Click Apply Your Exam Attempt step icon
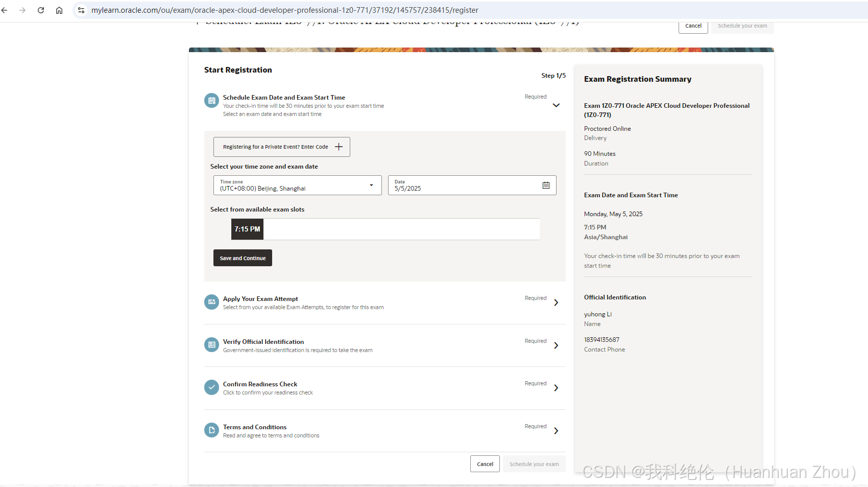The image size is (868, 487). [x=211, y=302]
